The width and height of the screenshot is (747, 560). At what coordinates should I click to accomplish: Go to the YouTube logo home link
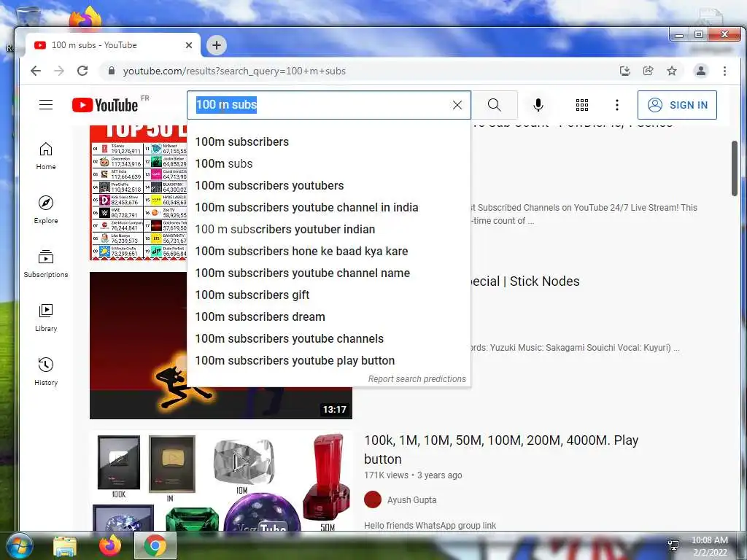[105, 105]
